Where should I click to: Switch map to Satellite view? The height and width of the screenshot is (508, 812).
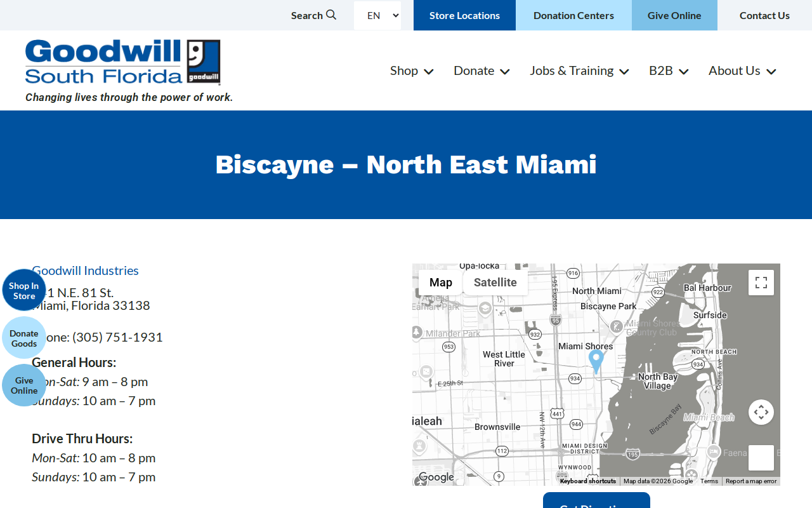(x=495, y=283)
